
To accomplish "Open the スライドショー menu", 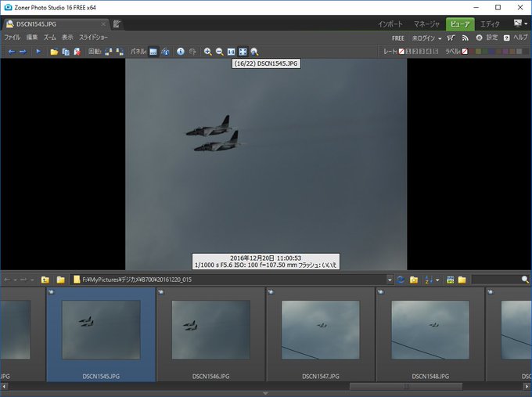I will click(x=93, y=38).
